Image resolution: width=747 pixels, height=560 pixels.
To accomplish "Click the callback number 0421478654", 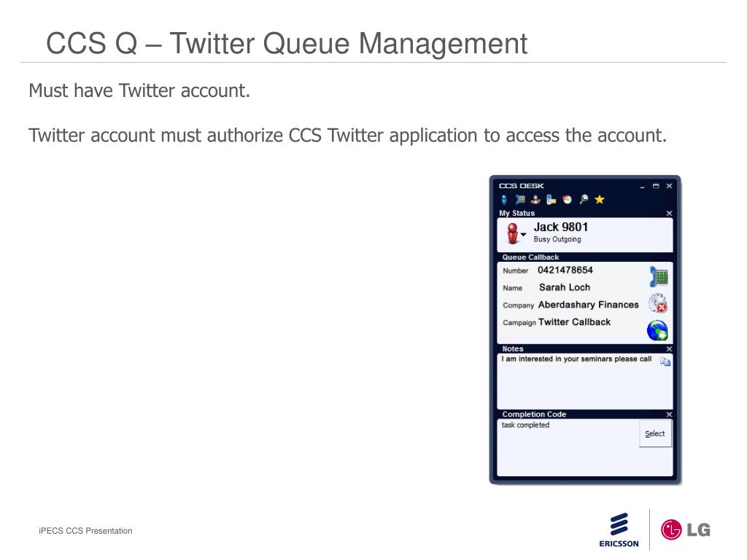I will (565, 270).
